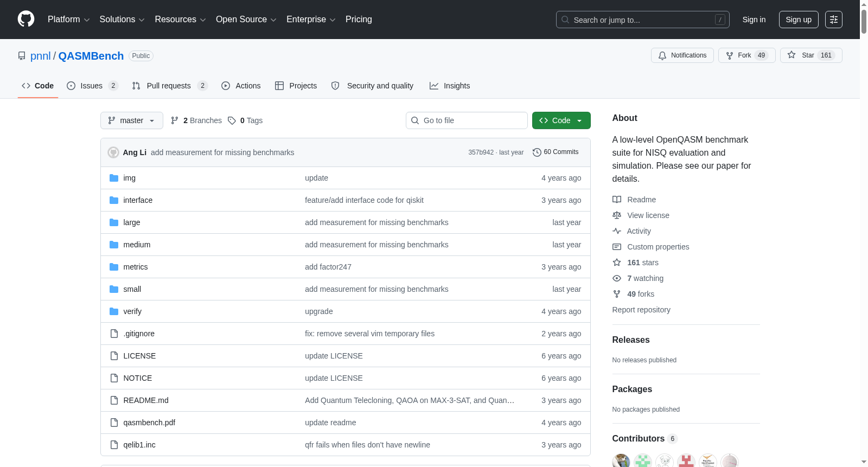868x467 pixels.
Task: Click Ang Li's avatar image
Action: (113, 152)
